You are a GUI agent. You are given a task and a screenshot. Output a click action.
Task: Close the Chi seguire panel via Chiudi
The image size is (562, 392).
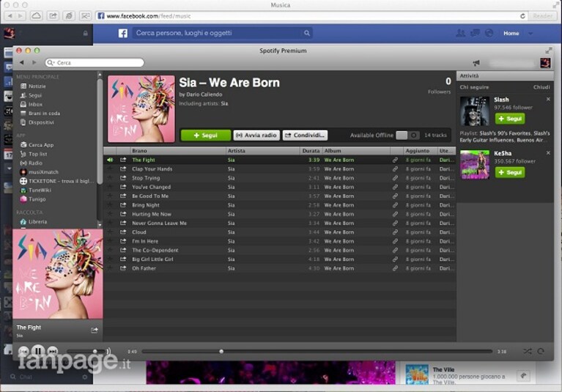[541, 87]
